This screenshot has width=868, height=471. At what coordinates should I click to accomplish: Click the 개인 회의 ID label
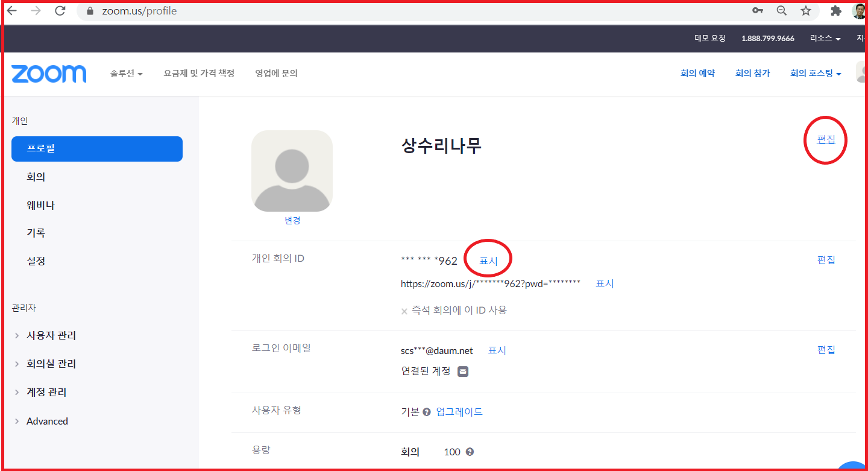tap(278, 258)
